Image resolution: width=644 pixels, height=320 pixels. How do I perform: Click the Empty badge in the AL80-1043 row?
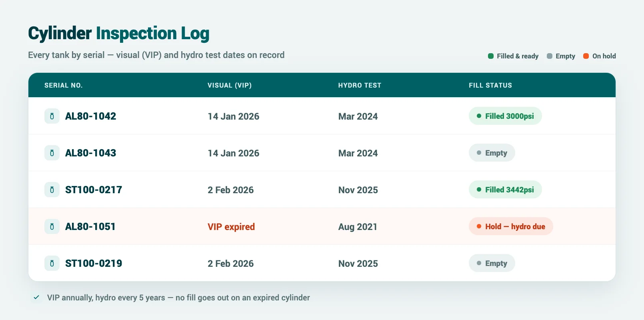pyautogui.click(x=492, y=153)
